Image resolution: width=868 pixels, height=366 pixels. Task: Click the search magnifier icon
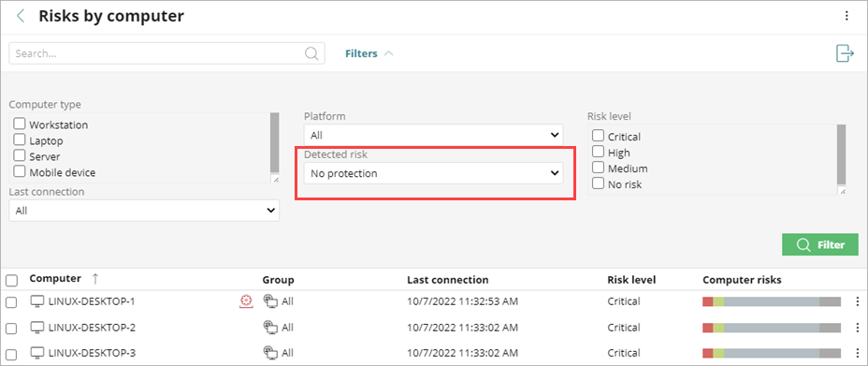[311, 53]
